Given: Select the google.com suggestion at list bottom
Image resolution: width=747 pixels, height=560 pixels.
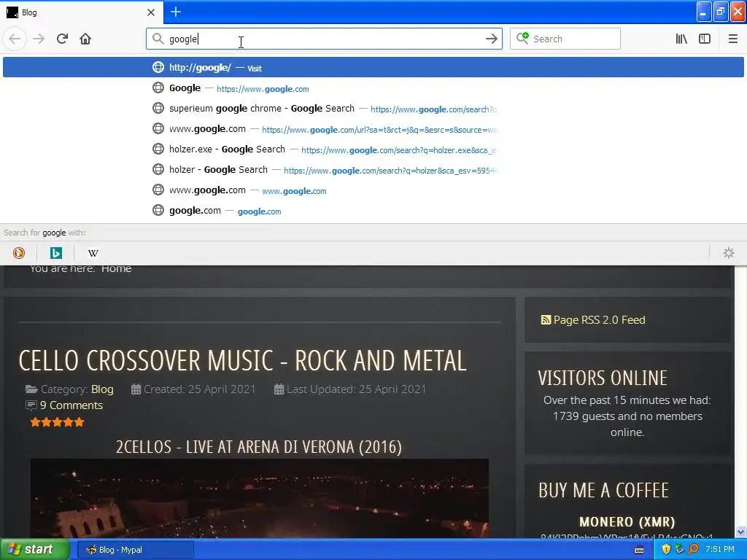Looking at the screenshot, I should coord(373,211).
